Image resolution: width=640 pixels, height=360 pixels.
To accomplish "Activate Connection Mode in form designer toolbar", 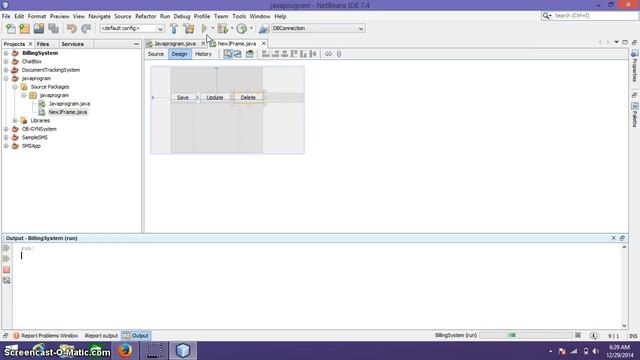I will click(238, 54).
